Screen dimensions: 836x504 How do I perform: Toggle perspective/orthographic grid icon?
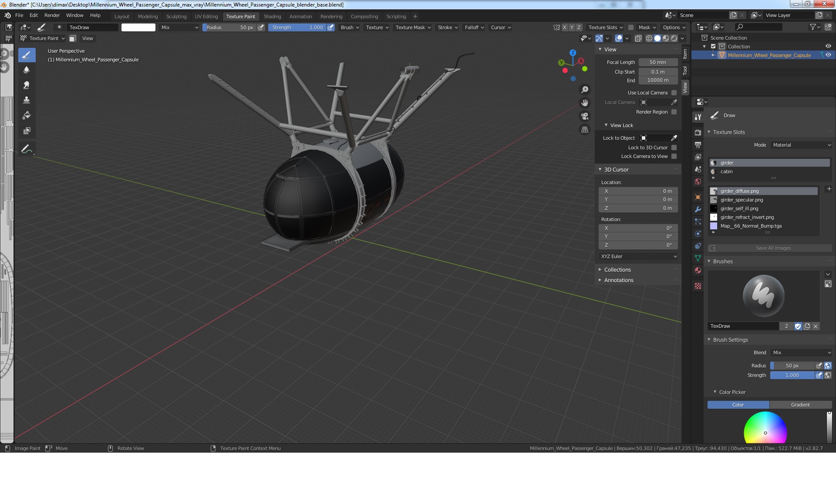pos(585,130)
